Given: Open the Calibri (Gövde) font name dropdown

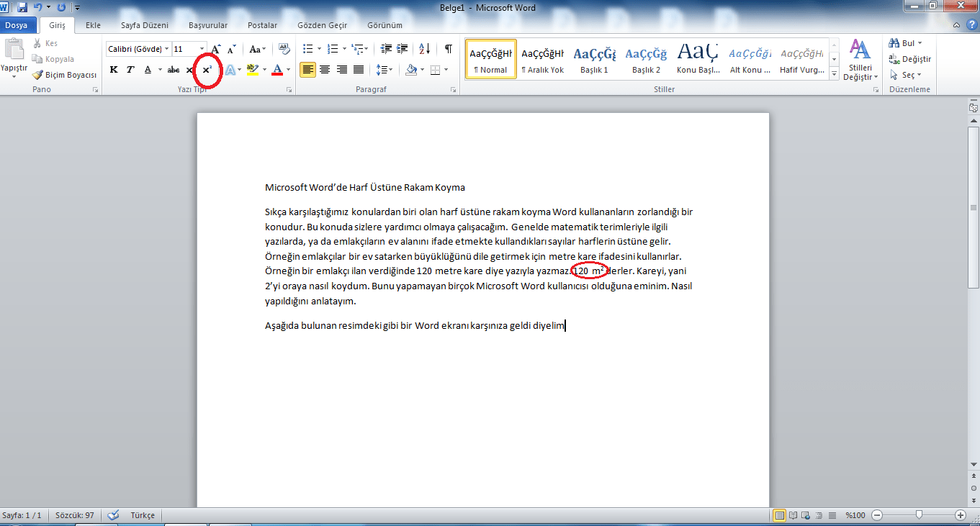Looking at the screenshot, I should 167,49.
